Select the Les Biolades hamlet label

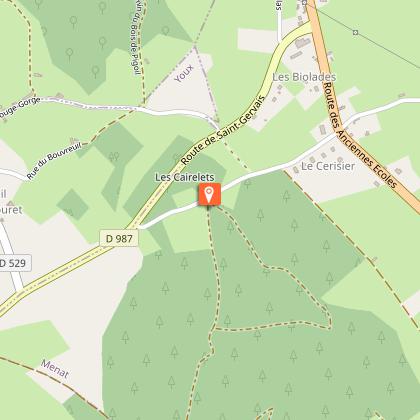click(x=304, y=77)
